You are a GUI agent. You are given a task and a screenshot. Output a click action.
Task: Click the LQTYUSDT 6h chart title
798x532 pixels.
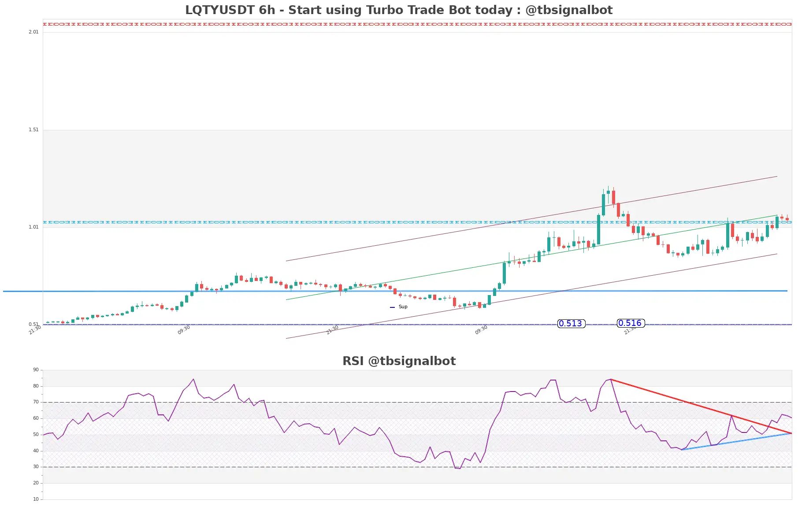click(398, 10)
